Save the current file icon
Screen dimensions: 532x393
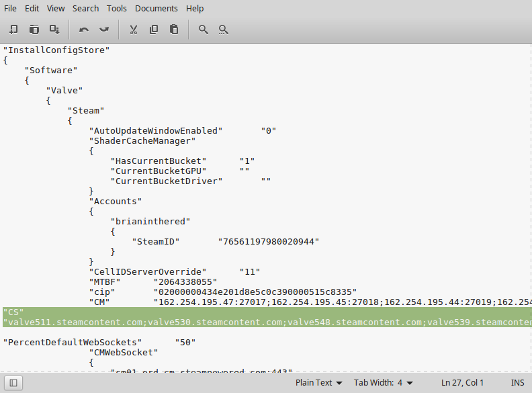click(x=54, y=30)
